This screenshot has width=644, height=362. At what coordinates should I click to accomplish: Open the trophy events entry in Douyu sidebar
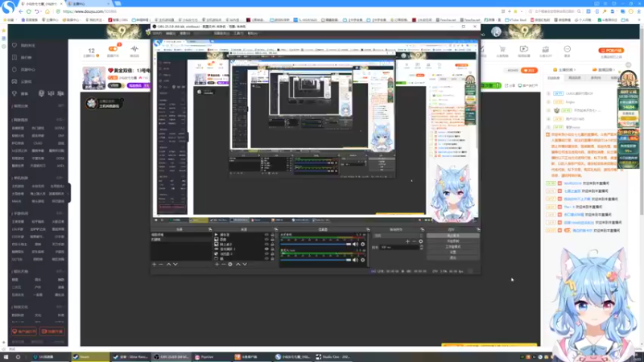click(x=14, y=93)
